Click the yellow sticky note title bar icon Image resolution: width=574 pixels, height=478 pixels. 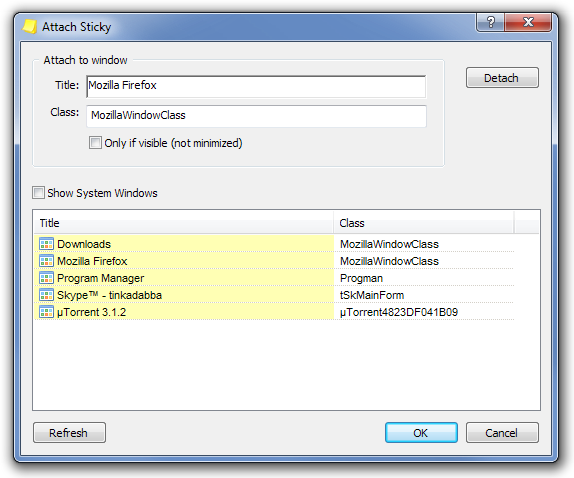[29, 26]
